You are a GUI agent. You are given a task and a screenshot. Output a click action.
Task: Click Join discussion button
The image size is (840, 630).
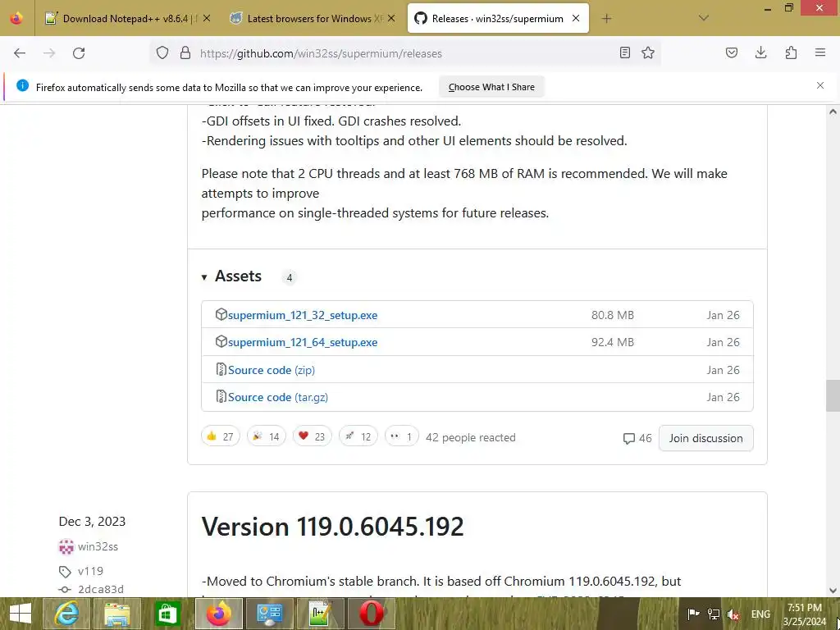705,438
